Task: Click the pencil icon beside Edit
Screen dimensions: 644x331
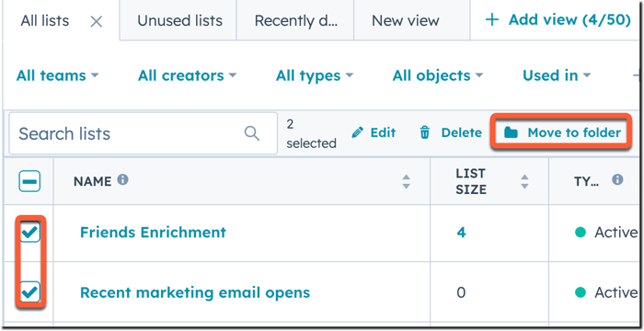Action: pos(358,132)
